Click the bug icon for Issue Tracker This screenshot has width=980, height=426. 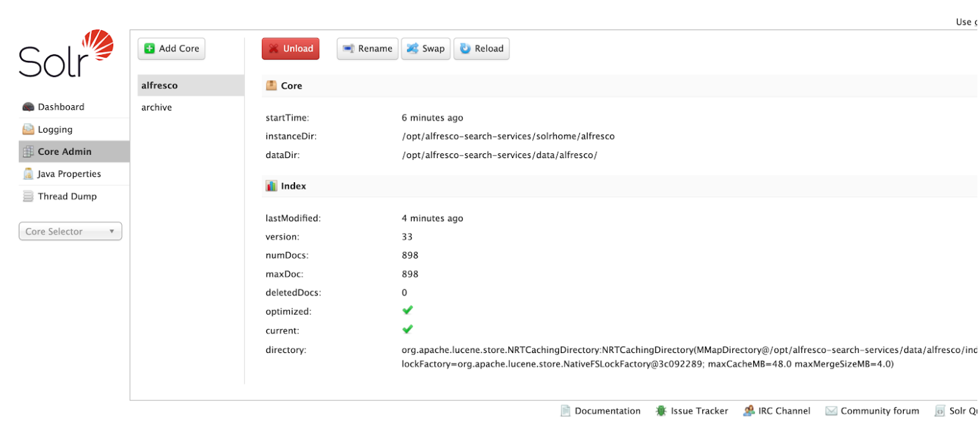pos(661,411)
